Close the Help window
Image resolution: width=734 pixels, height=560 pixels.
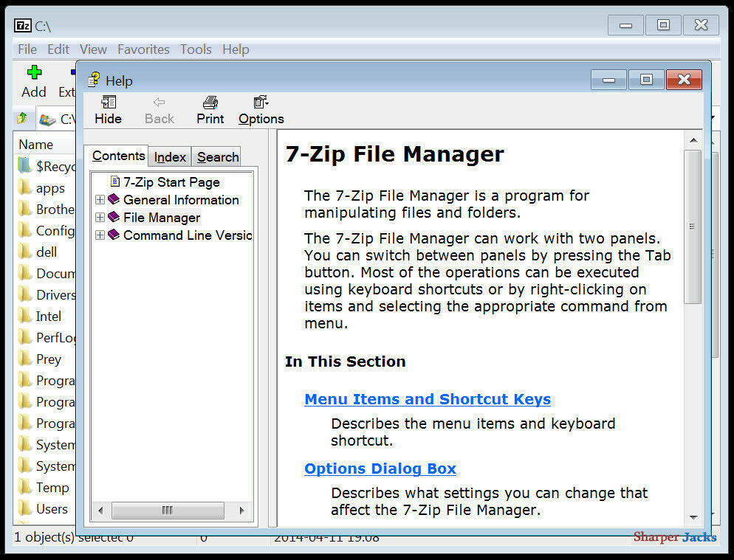tap(684, 80)
